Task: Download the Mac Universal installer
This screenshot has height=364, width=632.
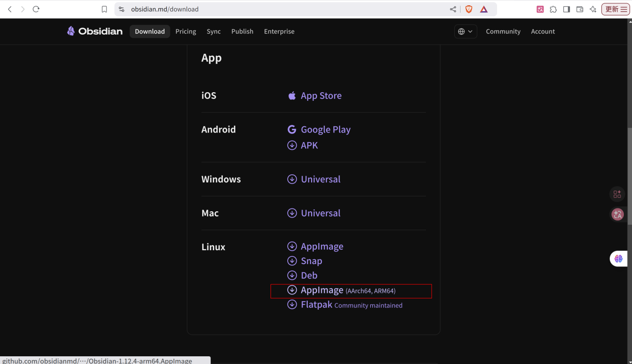Action: [x=321, y=213]
